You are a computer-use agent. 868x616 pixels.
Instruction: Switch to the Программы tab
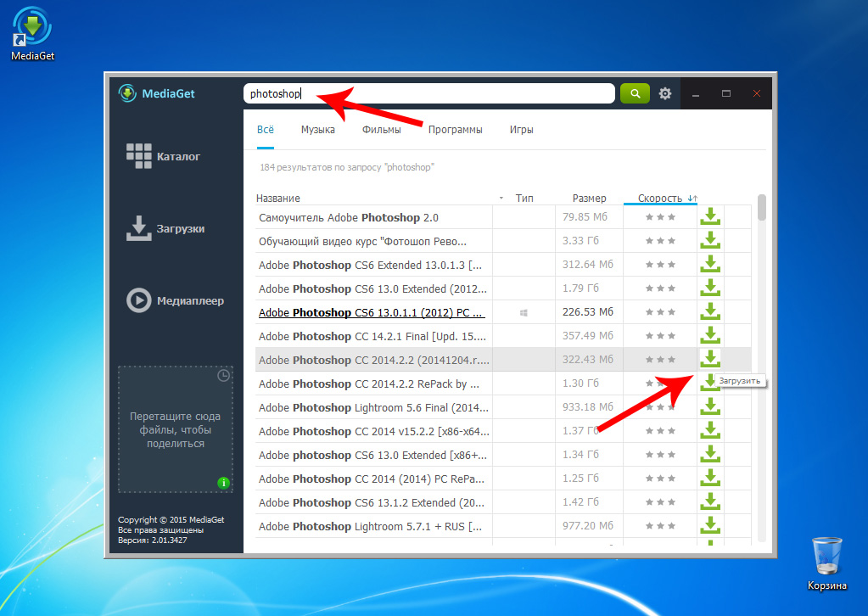(x=455, y=130)
